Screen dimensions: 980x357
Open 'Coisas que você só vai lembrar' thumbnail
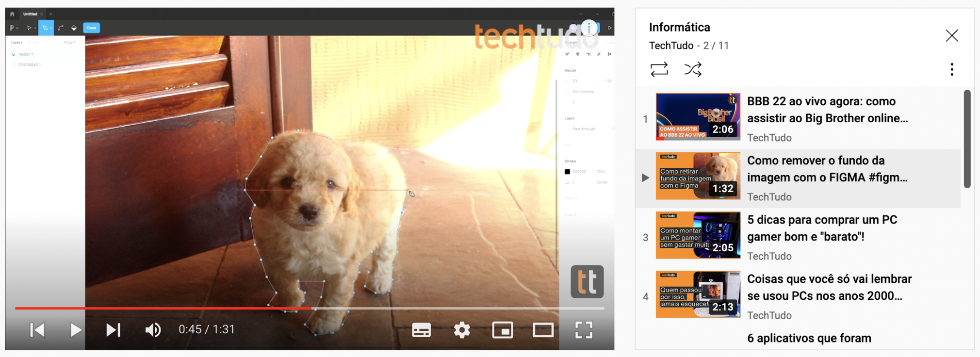click(698, 294)
